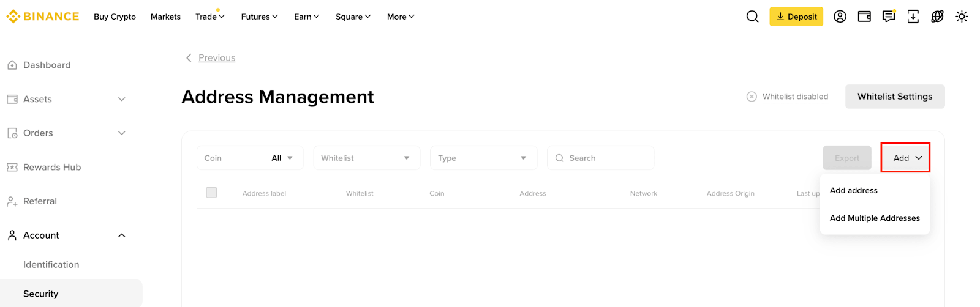Viewport: 980px width, 307px height.
Task: Open Identification under Account
Action: 51,265
